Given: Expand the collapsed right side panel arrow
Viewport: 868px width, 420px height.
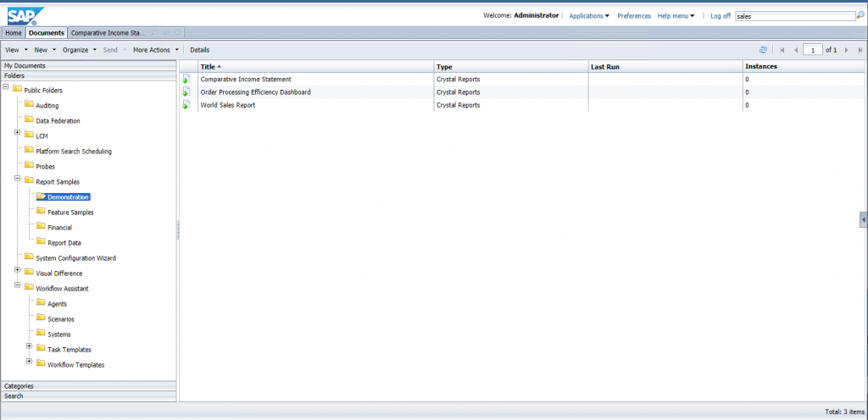Looking at the screenshot, I should [864, 219].
